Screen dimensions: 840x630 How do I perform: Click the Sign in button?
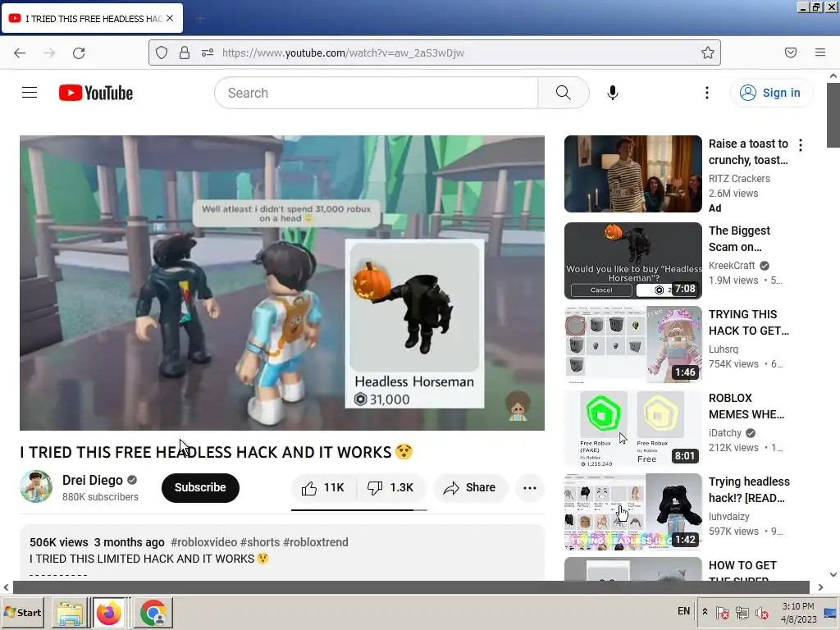coord(770,93)
